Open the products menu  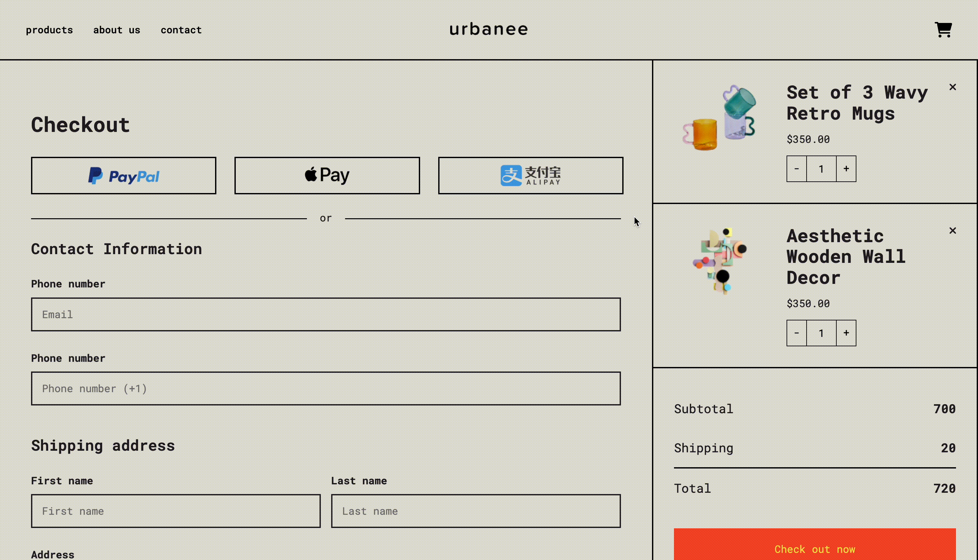(x=49, y=29)
